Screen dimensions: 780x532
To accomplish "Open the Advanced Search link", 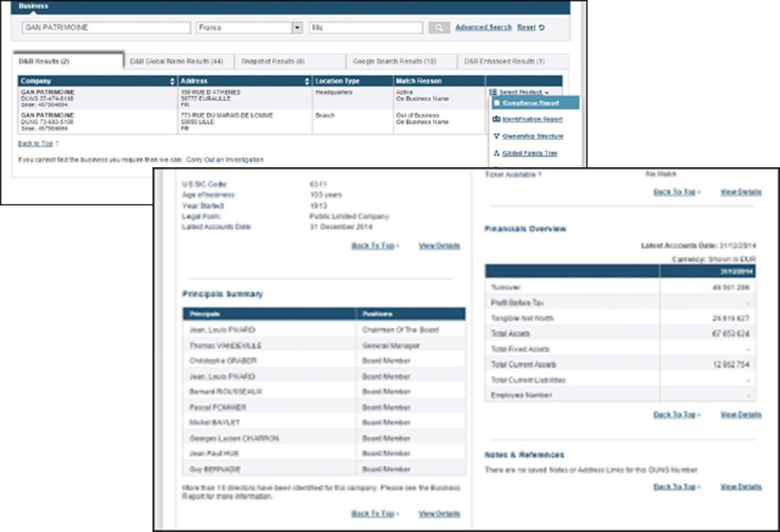I will pos(484,27).
